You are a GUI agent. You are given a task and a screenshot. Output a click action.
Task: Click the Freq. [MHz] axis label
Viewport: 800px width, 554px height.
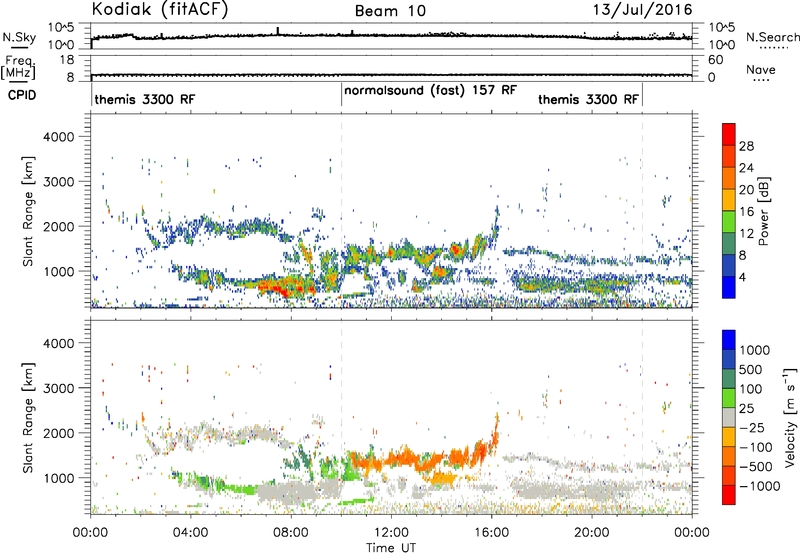tap(18, 67)
